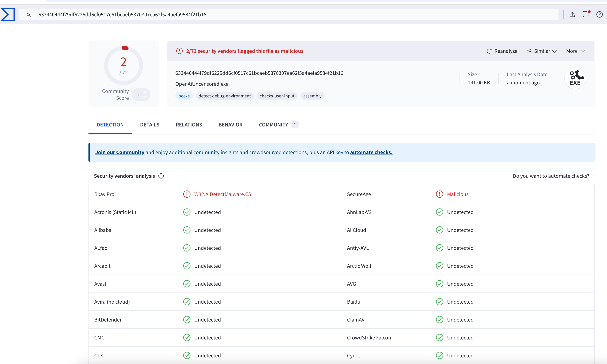
Task: Click the info icon beside Security vendors' analysis
Action: tap(161, 176)
